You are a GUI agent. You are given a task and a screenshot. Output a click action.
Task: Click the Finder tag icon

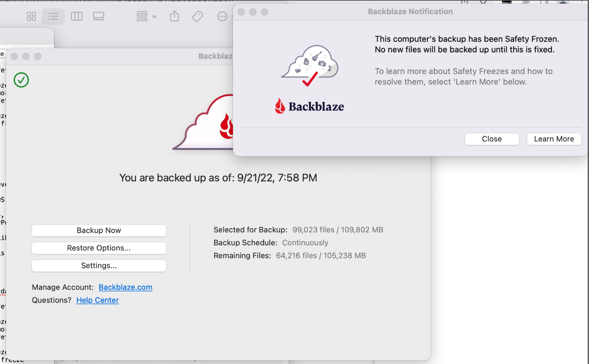(197, 16)
